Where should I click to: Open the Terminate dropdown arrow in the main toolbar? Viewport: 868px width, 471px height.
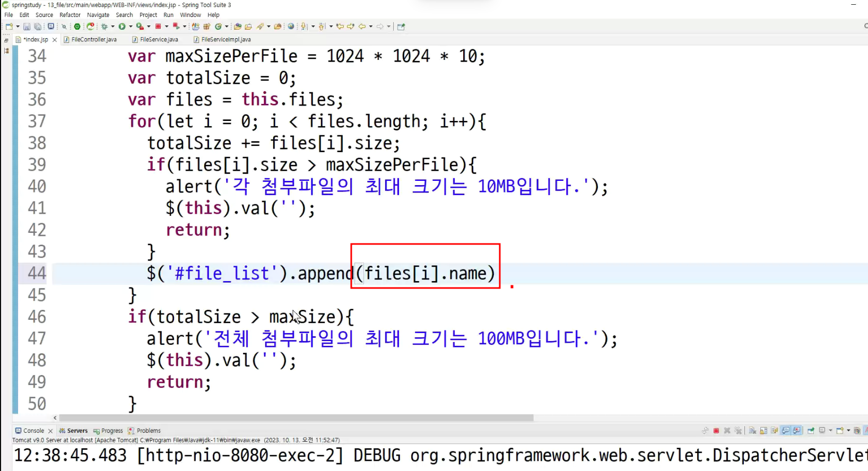167,27
